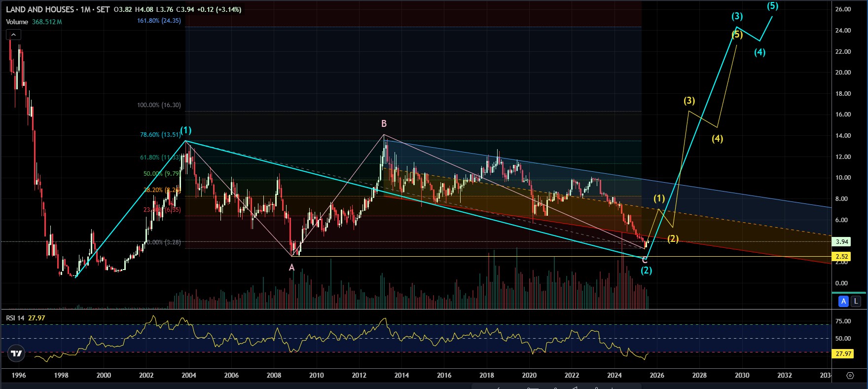This screenshot has height=389, width=868.
Task: Toggle the log scale "L" button
Action: pyautogui.click(x=856, y=301)
